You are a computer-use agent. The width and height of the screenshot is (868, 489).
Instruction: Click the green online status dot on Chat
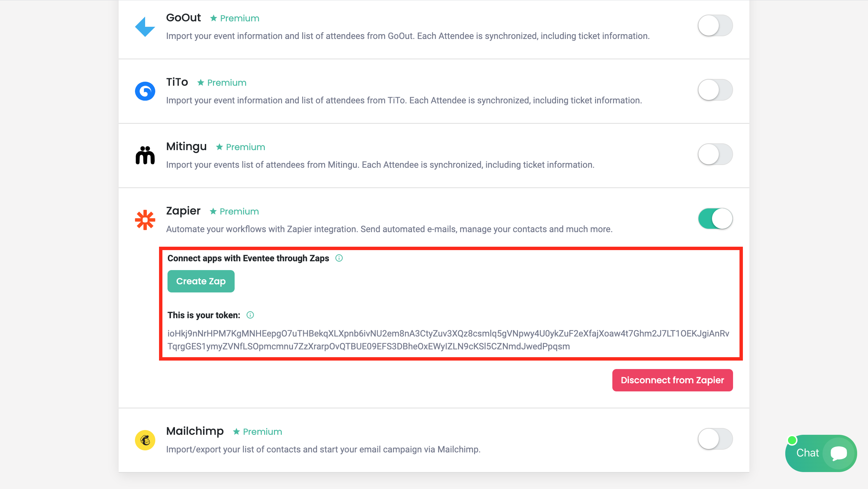click(792, 440)
